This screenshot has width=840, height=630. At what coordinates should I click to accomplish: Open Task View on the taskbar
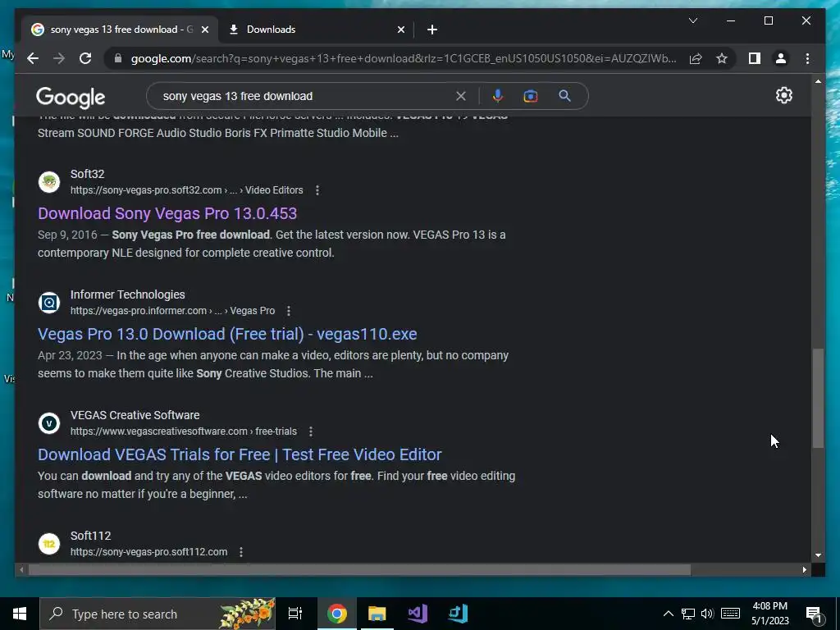294,614
